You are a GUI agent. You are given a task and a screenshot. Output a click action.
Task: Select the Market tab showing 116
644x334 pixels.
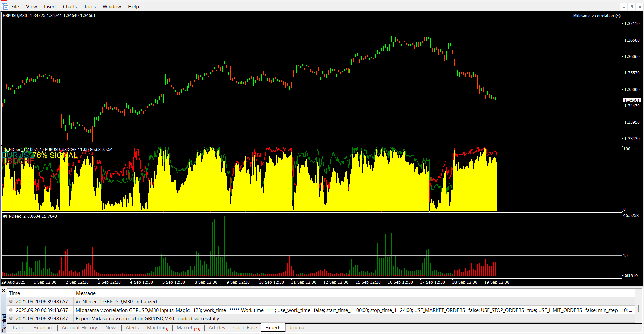[188, 328]
